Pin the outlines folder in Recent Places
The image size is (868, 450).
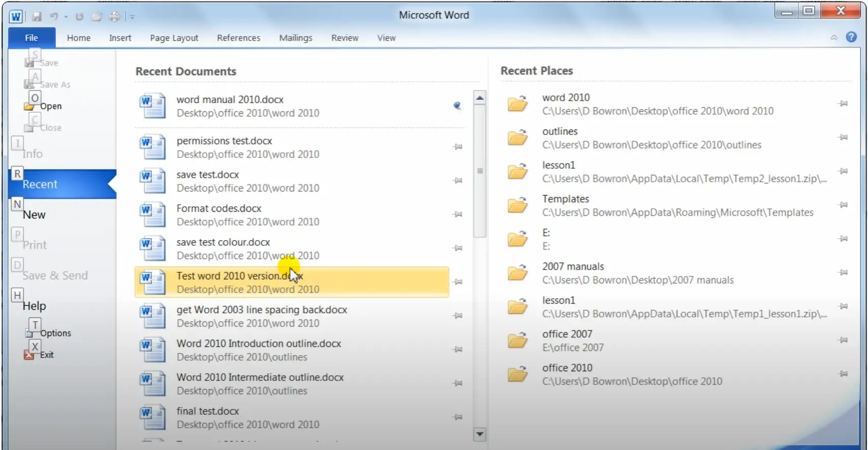click(843, 137)
